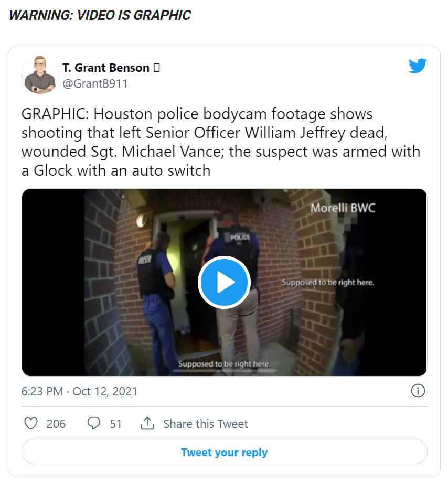
Task: Click Share this Tweet text
Action: point(206,424)
